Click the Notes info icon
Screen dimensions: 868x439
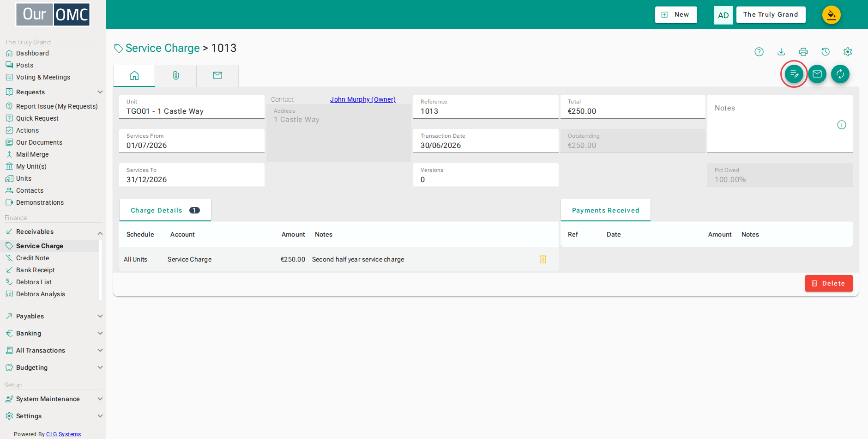pos(842,125)
